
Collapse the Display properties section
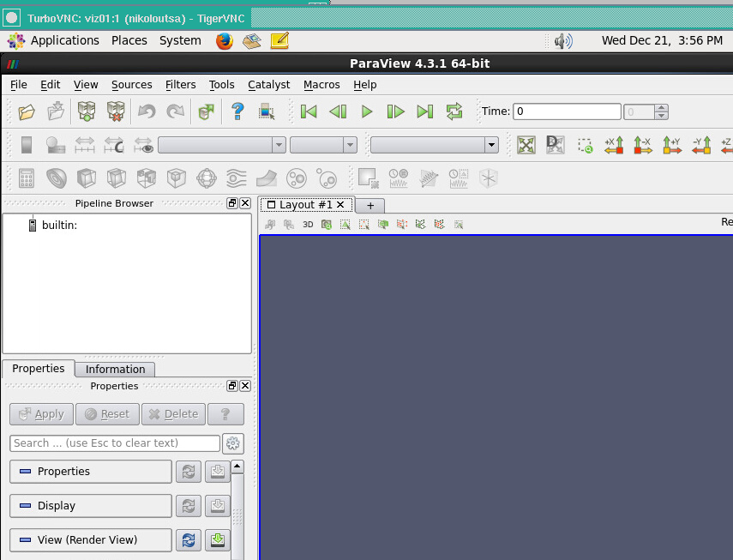90,506
